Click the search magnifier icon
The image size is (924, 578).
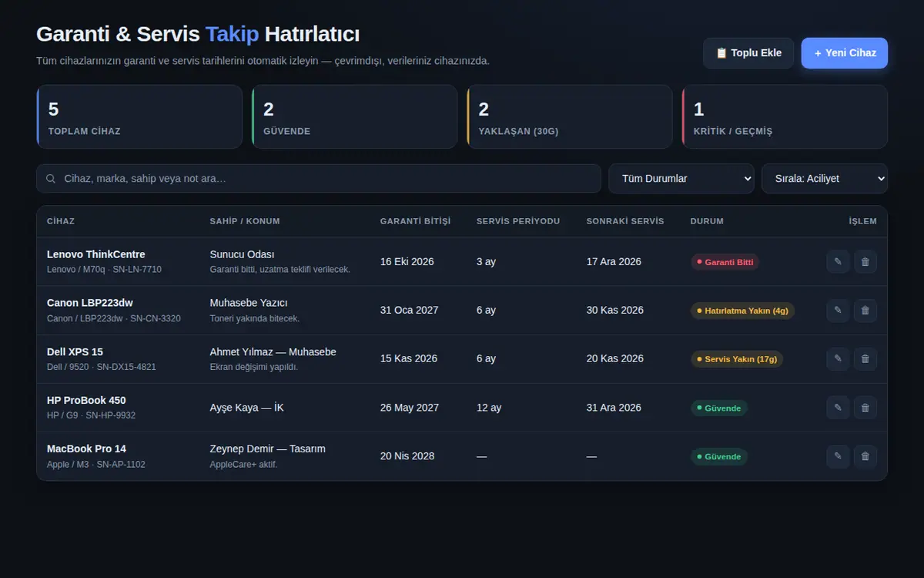[x=51, y=179]
